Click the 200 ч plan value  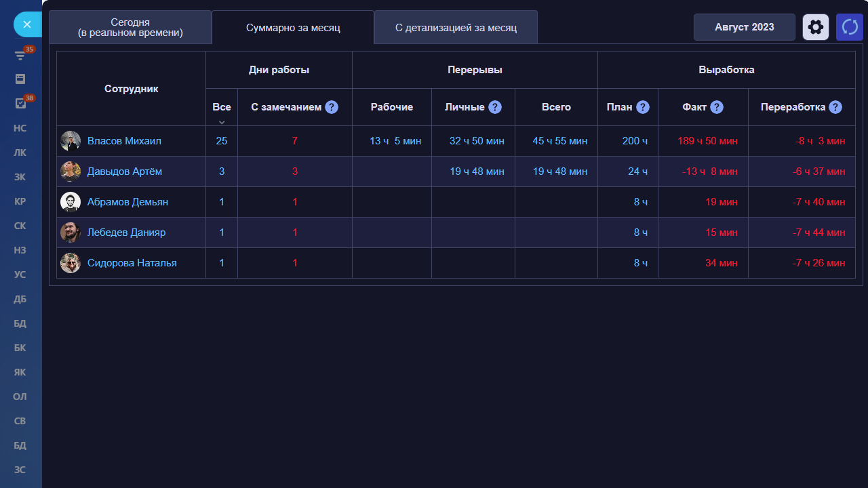(635, 141)
